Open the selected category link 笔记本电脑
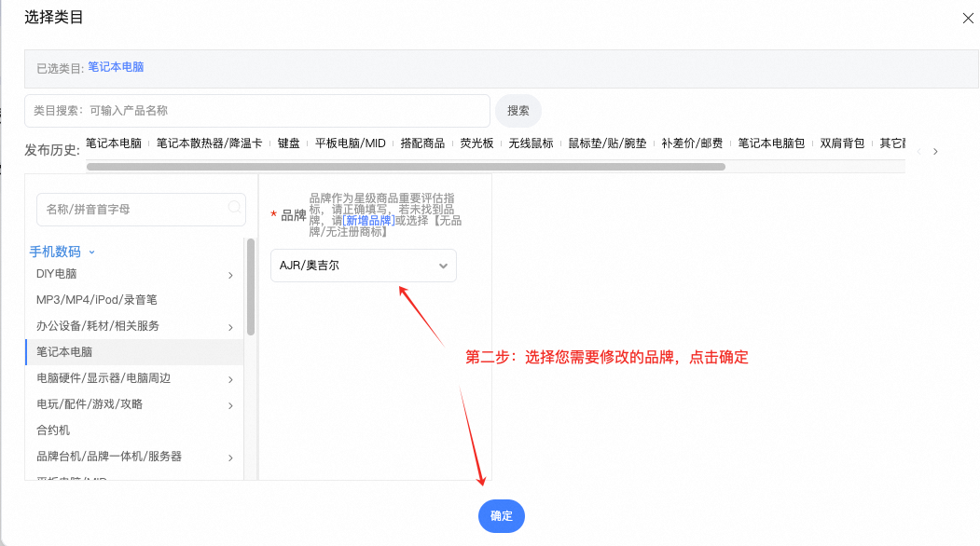The image size is (980, 546). point(116,67)
